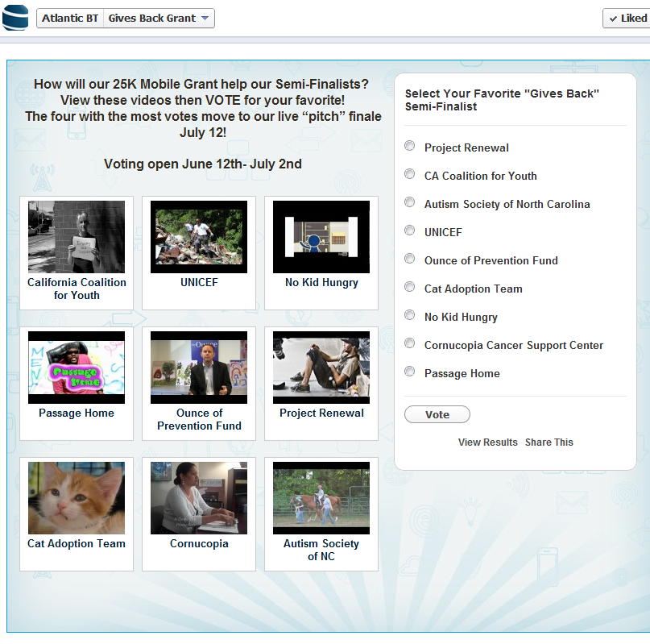
Task: Play the Autism Society of NC video thumbnail
Action: [x=321, y=498]
